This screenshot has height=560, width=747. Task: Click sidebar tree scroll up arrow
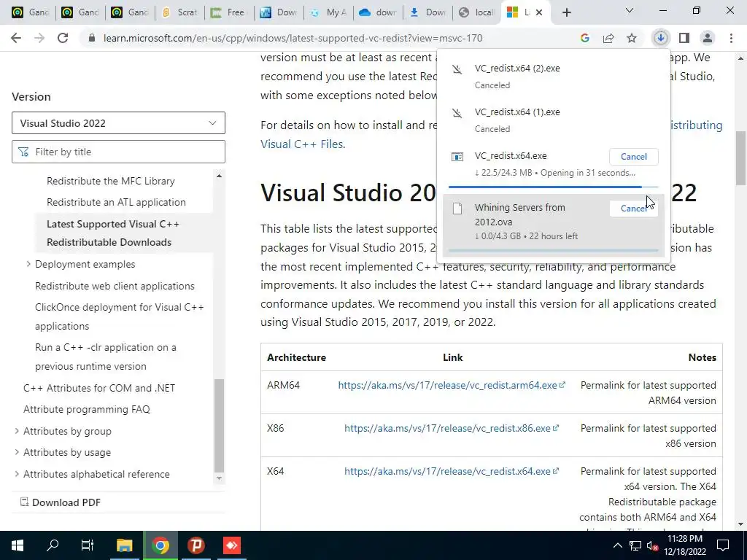click(219, 176)
